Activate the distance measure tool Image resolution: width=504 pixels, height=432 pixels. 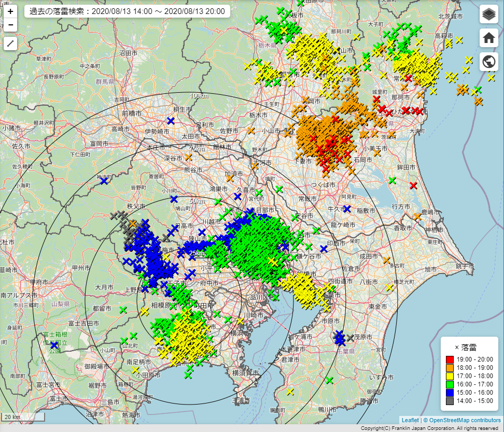click(10, 44)
